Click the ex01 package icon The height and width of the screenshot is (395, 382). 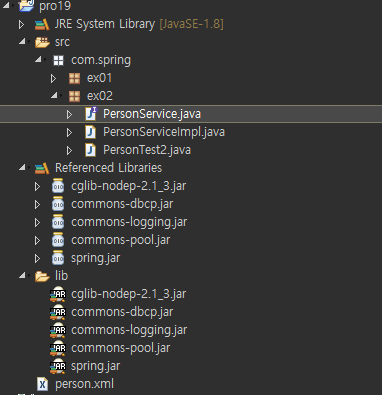click(74, 78)
